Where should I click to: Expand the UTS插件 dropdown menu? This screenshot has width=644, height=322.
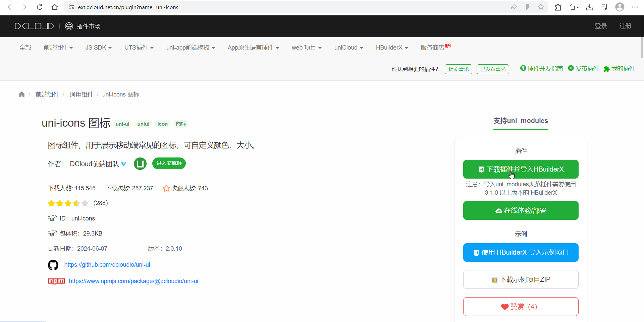(x=139, y=48)
